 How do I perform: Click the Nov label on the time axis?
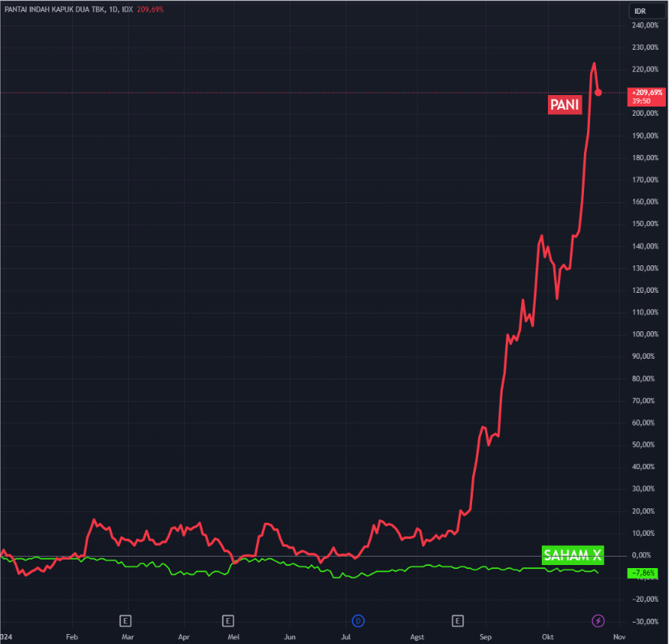[619, 637]
